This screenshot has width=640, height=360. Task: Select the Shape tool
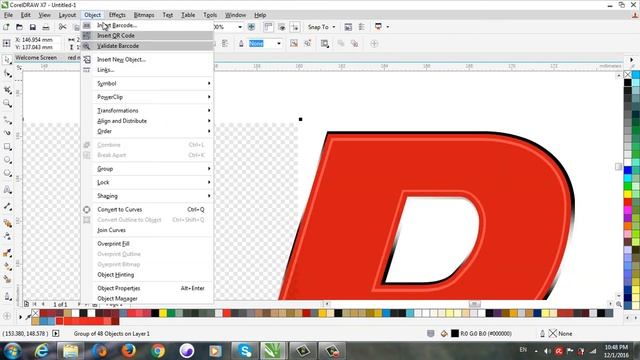7,74
